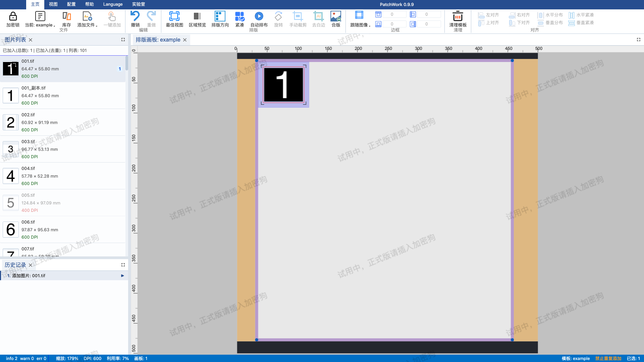This screenshot has width=644, height=362.
Task: Start 自动排布 auto layout
Action: 259,19
